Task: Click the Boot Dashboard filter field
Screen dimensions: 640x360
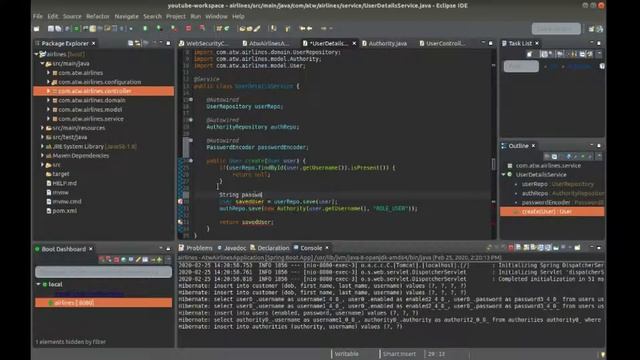Action: pos(103,272)
